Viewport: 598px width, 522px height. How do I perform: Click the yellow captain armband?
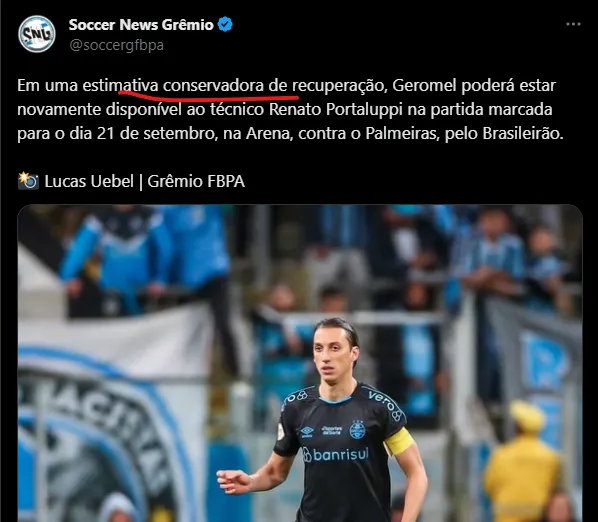click(399, 441)
